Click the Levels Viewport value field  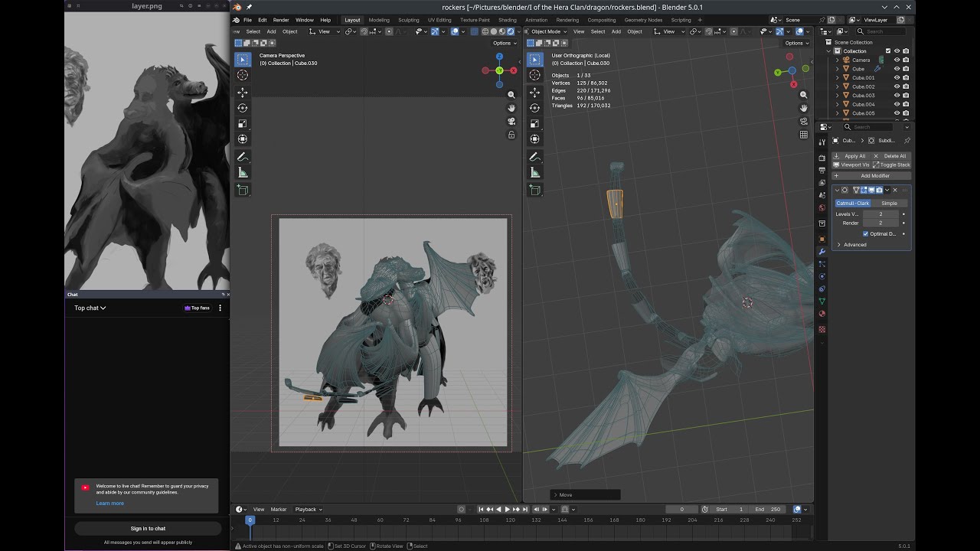(880, 214)
